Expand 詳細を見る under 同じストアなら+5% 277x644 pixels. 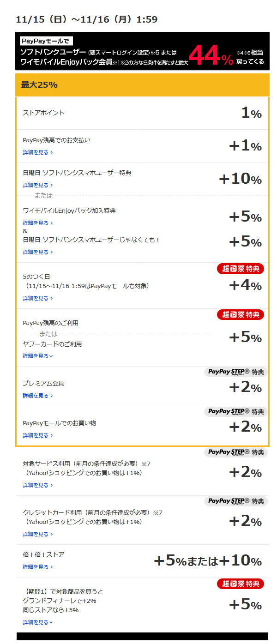(x=38, y=622)
